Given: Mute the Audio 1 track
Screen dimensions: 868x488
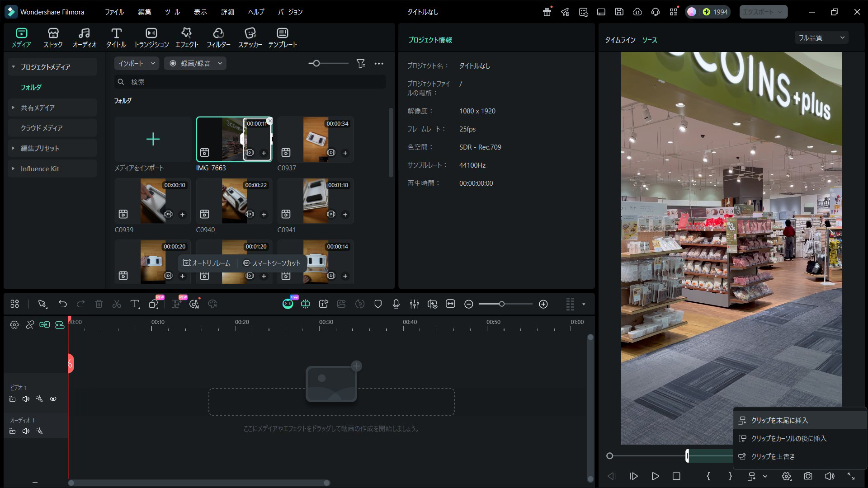Looking at the screenshot, I should (26, 431).
